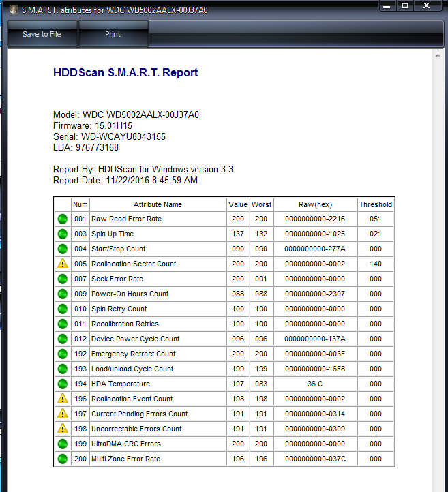Click the HDDScan S.M.A.R.T. Report heading
The height and width of the screenshot is (492, 448).
point(125,72)
